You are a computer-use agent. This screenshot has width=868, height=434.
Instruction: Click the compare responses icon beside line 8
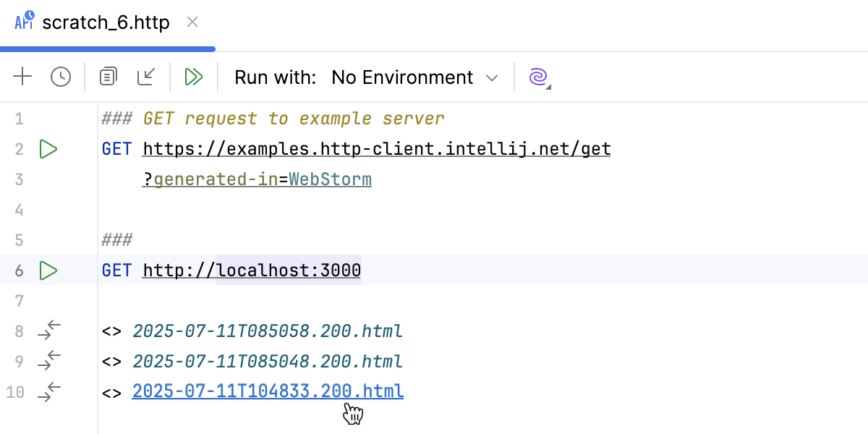(x=48, y=331)
